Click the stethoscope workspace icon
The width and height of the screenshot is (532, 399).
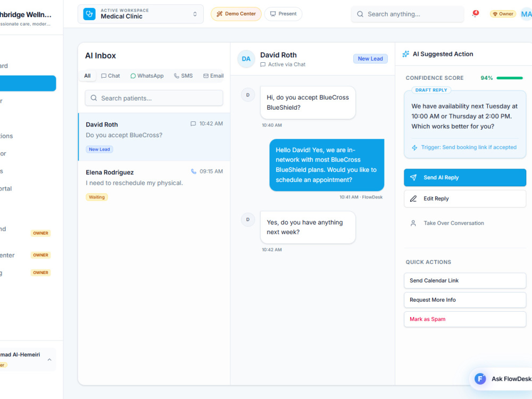coord(89,14)
